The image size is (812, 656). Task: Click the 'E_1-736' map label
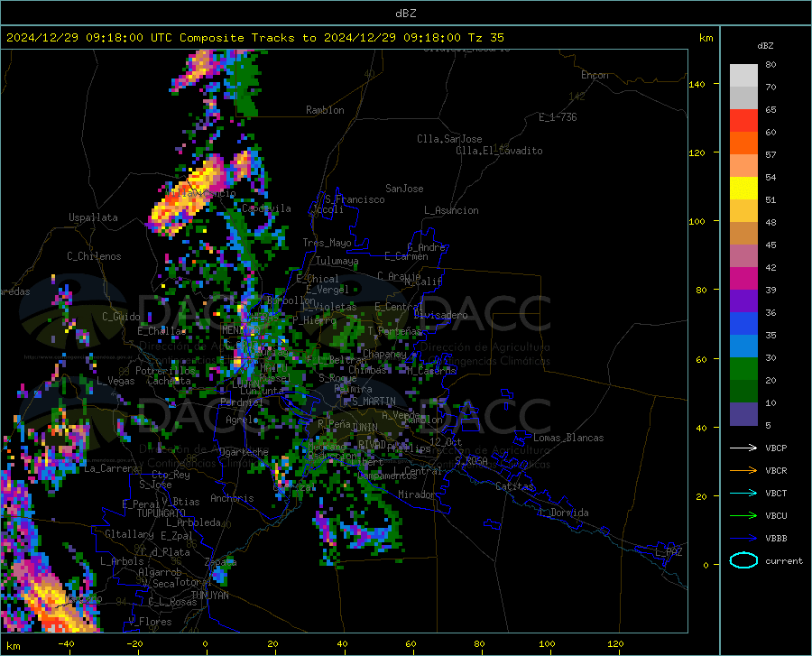pyautogui.click(x=558, y=117)
